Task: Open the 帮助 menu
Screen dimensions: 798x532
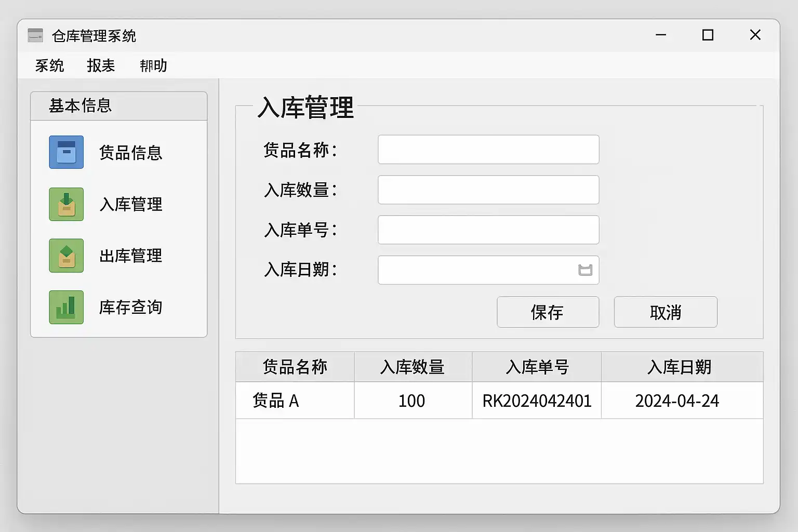Action: tap(153, 65)
